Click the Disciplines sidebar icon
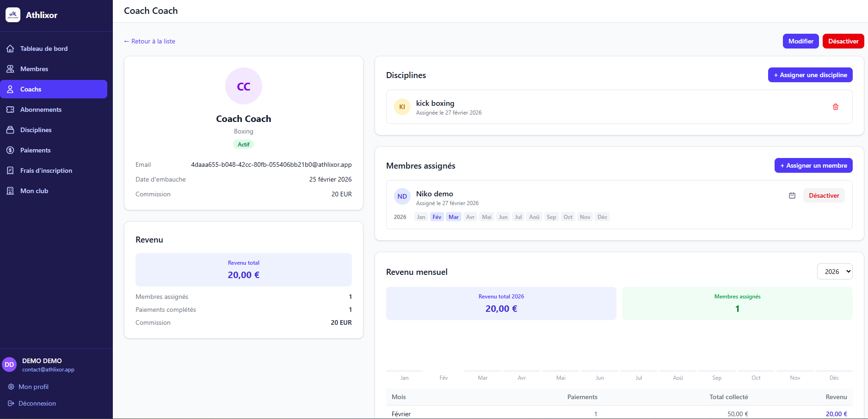This screenshot has width=868, height=419. [10, 130]
